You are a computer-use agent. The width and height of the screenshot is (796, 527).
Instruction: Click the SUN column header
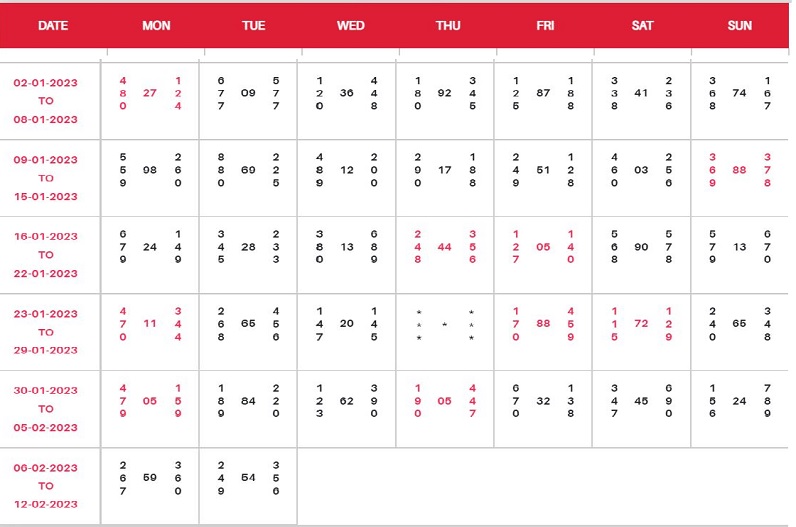pyautogui.click(x=740, y=26)
